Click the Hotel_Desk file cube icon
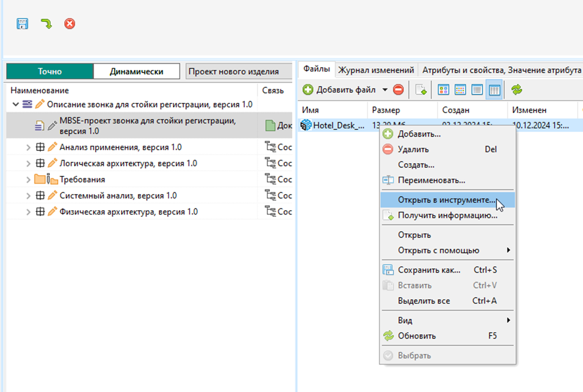The image size is (583, 392). (306, 125)
